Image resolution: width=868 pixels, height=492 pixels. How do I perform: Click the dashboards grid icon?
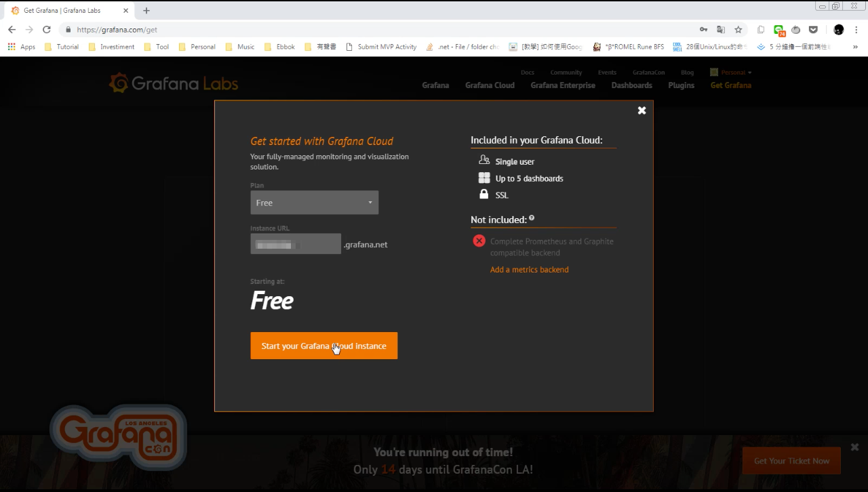point(484,178)
